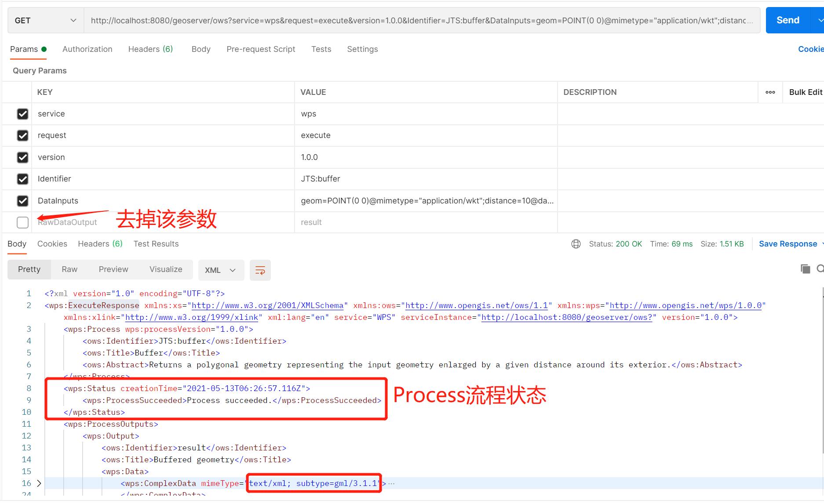
Task: Click the copy response icon
Action: 805,269
